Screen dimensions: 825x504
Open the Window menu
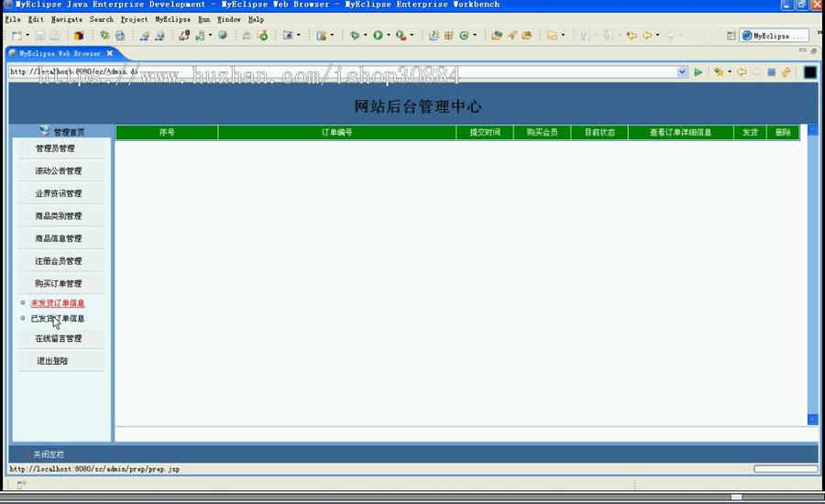[x=229, y=19]
